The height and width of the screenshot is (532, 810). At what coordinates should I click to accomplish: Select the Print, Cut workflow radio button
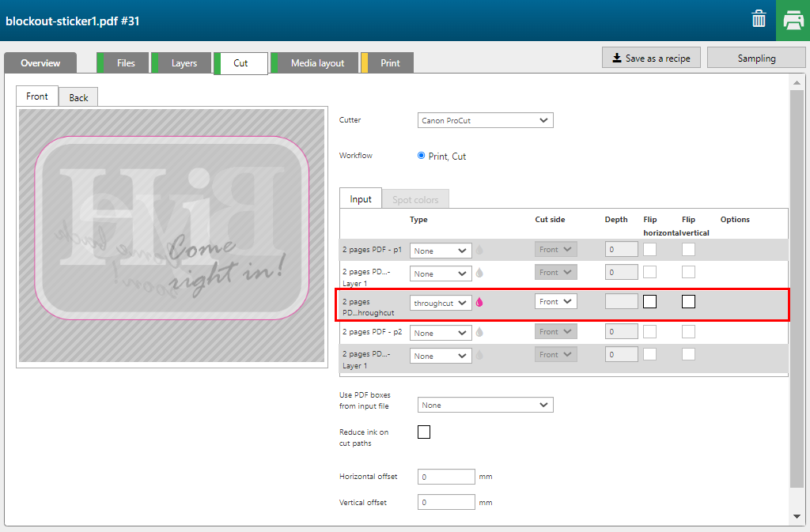(422, 156)
